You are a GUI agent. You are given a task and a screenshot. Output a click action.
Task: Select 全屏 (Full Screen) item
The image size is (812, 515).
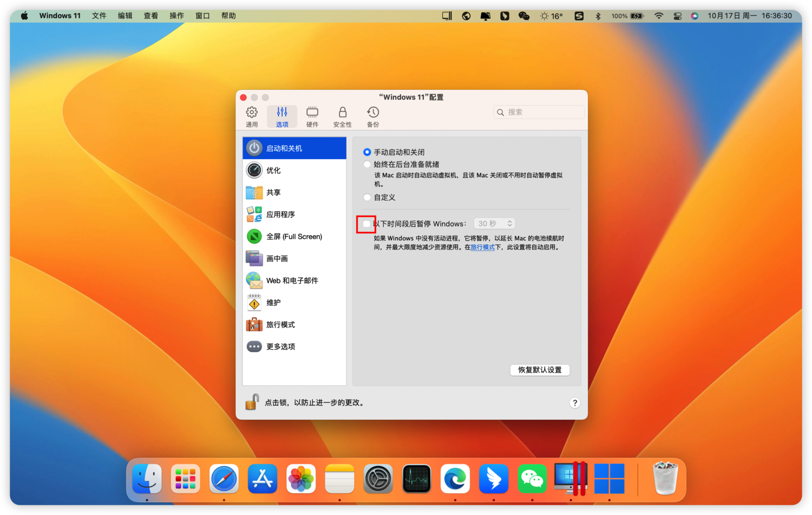pyautogui.click(x=294, y=236)
